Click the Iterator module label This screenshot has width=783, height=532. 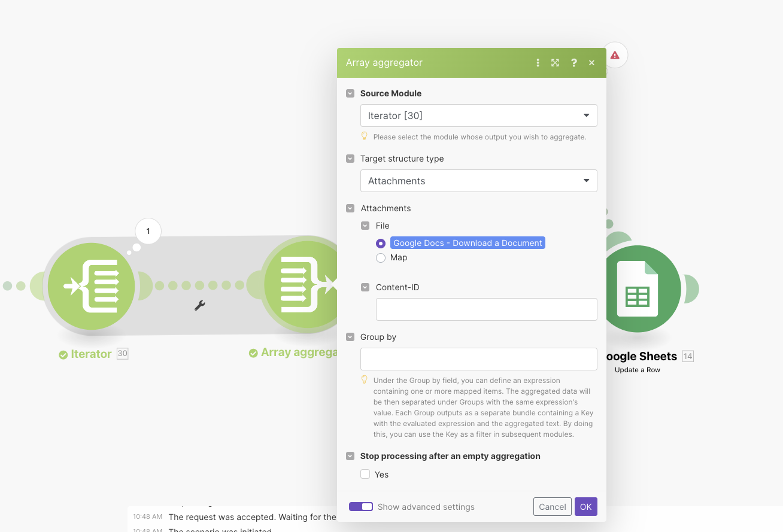click(x=91, y=354)
